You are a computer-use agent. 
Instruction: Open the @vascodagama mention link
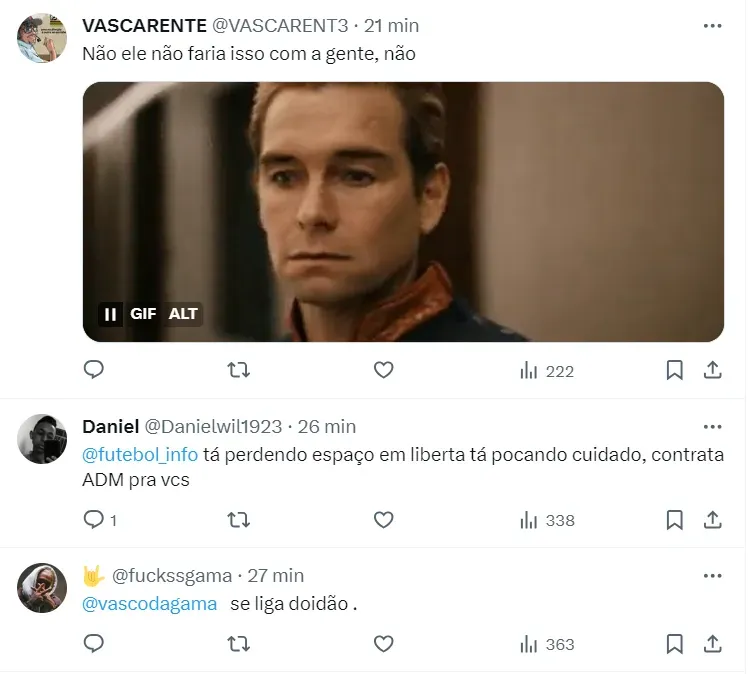(x=149, y=604)
